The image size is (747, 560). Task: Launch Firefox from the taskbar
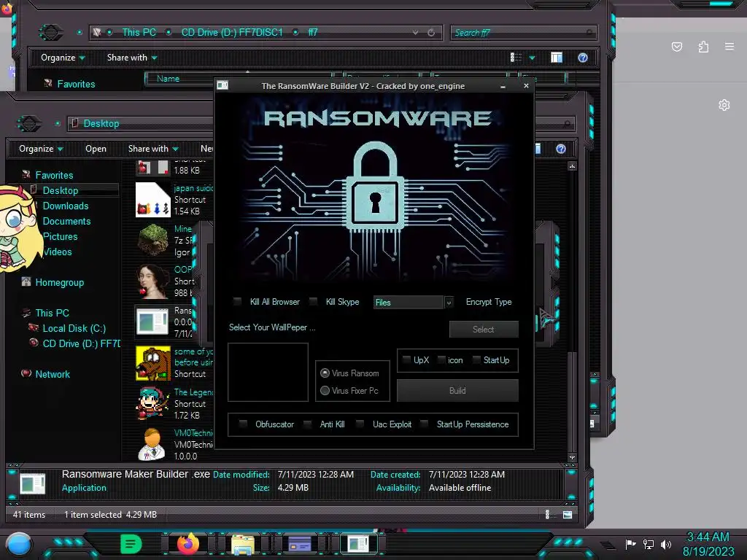(x=187, y=544)
